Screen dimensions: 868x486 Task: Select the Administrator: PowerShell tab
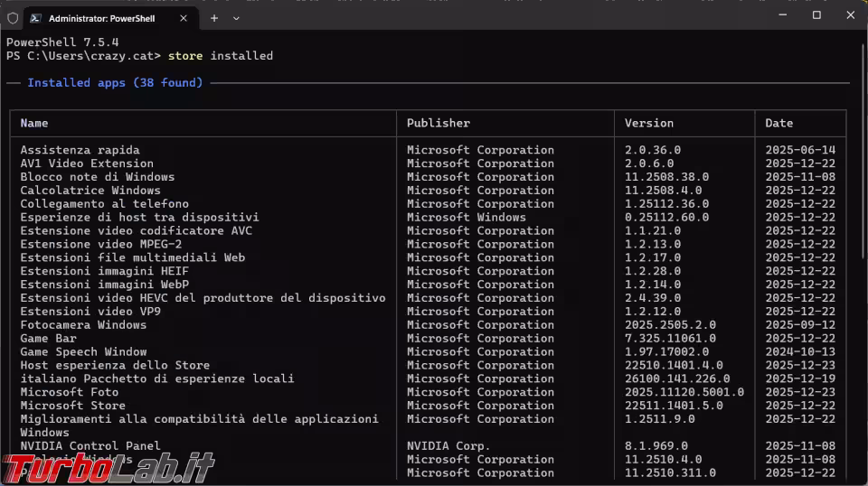[101, 18]
